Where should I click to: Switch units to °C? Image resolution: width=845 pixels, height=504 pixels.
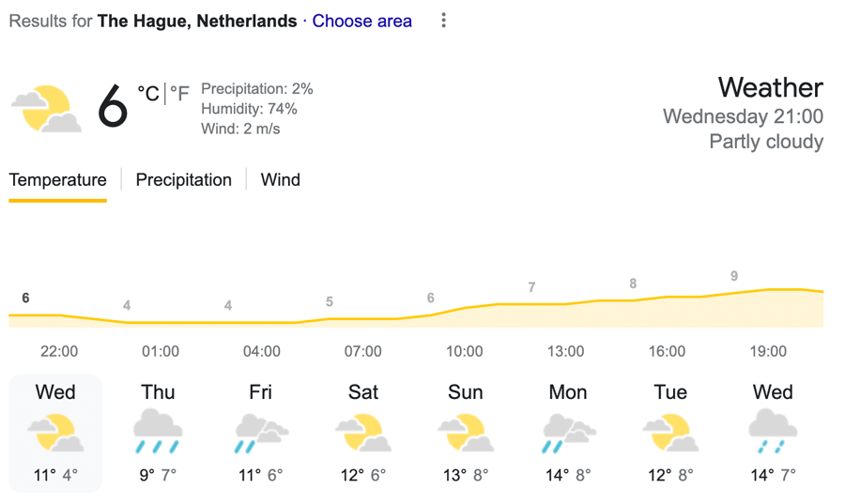pyautogui.click(x=148, y=94)
